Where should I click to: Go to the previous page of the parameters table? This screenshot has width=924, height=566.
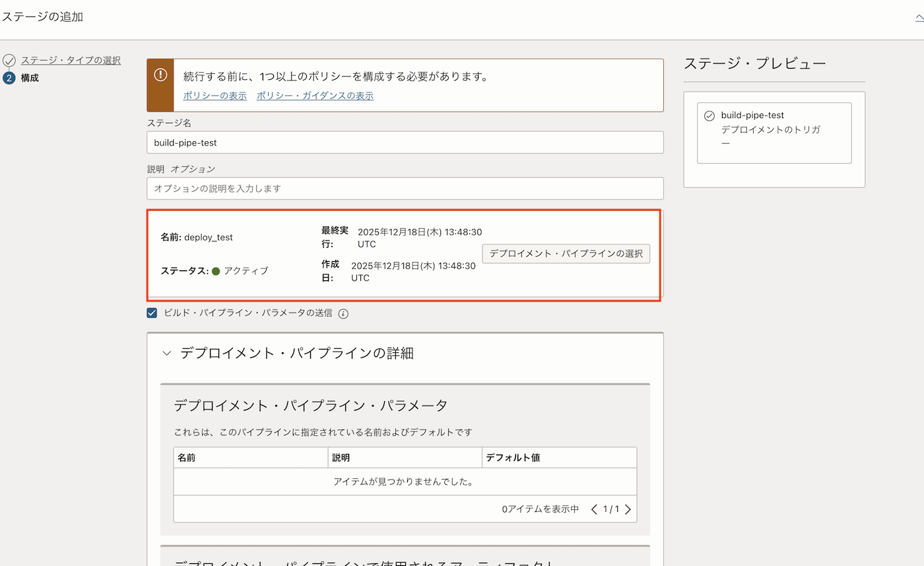point(595,509)
